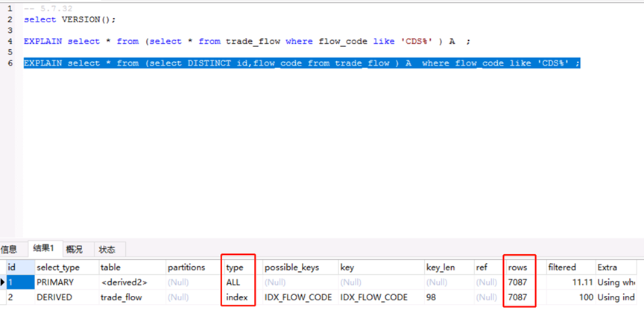Select (Null) partitions cell in trade_flow row
The width and height of the screenshot is (644, 313).
tap(195, 297)
